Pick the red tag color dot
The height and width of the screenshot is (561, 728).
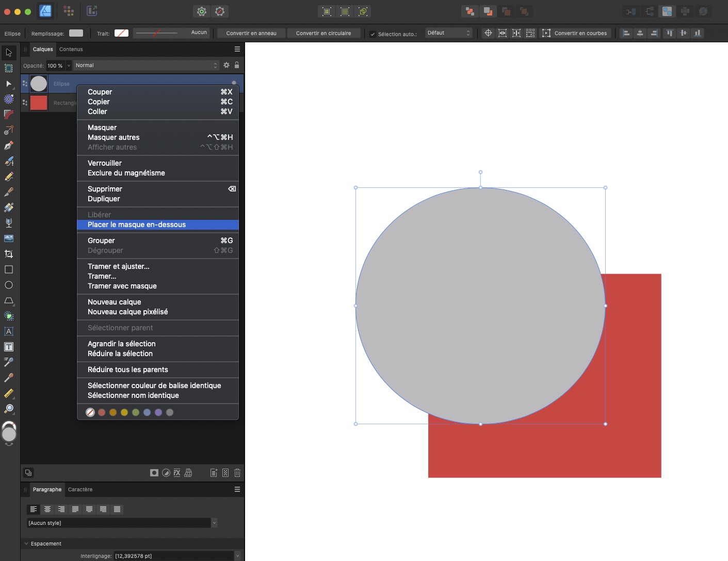102,412
